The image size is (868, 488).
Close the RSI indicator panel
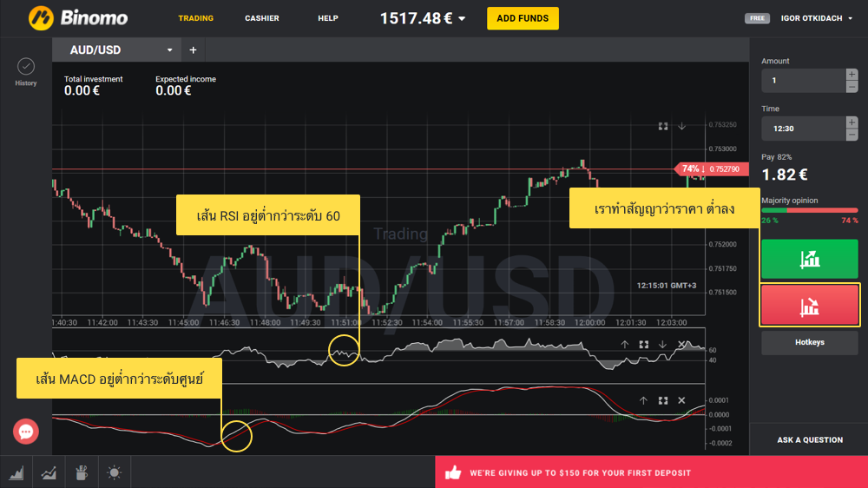681,344
